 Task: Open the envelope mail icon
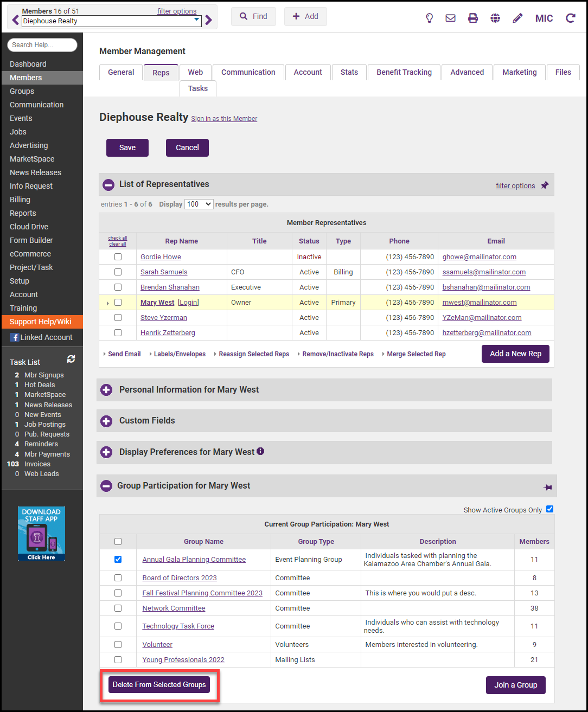[x=450, y=18]
